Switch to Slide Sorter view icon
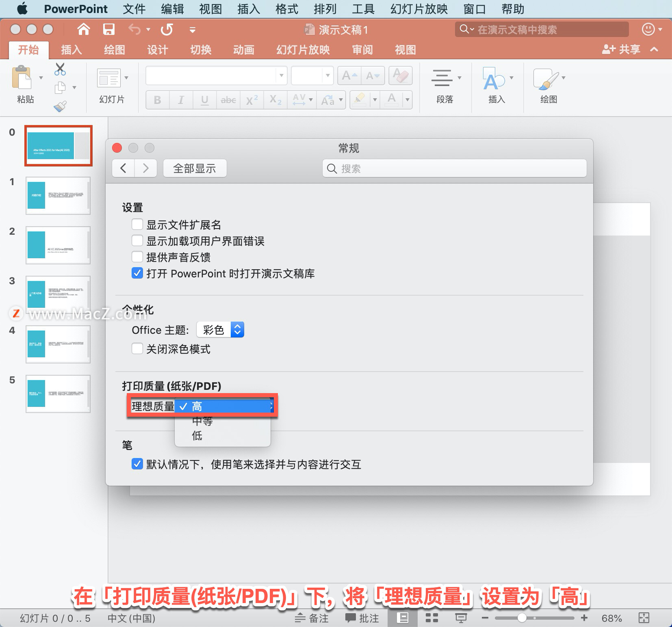This screenshot has height=627, width=672. coord(431,618)
